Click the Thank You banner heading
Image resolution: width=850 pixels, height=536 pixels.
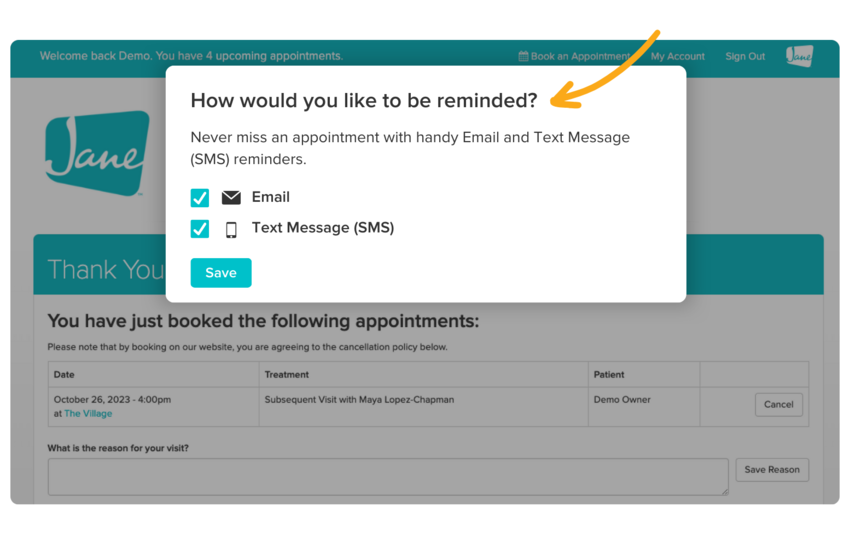click(x=105, y=270)
